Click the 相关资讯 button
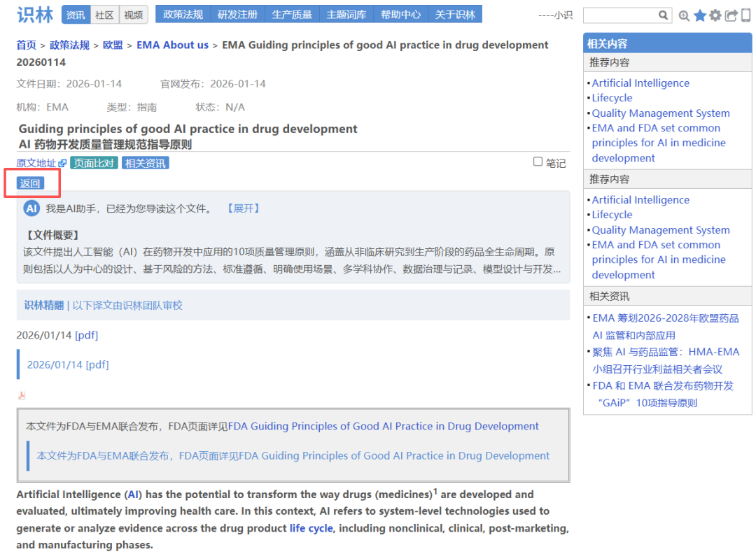The width and height of the screenshot is (756, 554). 146,163
